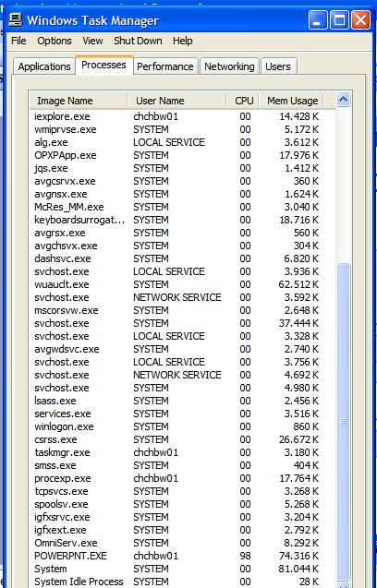The image size is (377, 588).
Task: Sort by the Image Name column header
Action: [79, 101]
